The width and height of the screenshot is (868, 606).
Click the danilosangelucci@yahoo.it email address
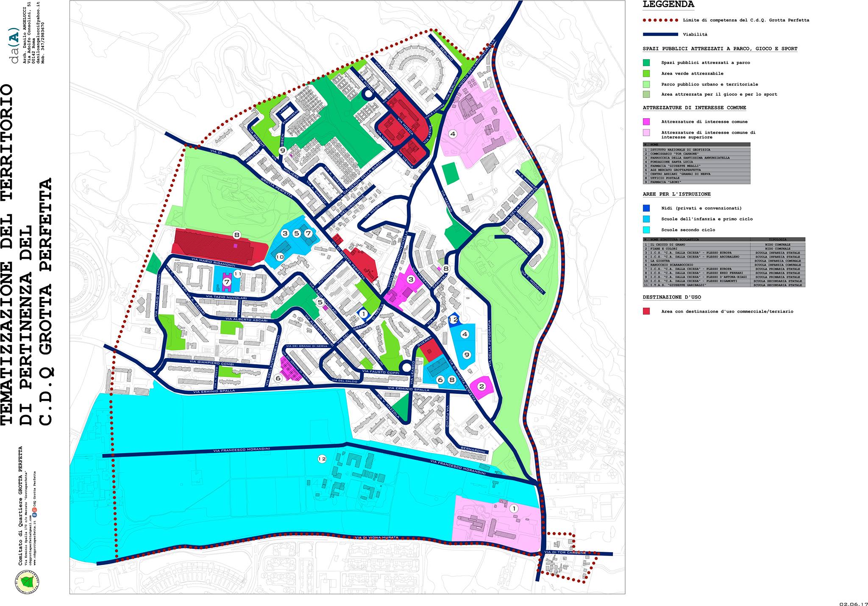[x=38, y=33]
